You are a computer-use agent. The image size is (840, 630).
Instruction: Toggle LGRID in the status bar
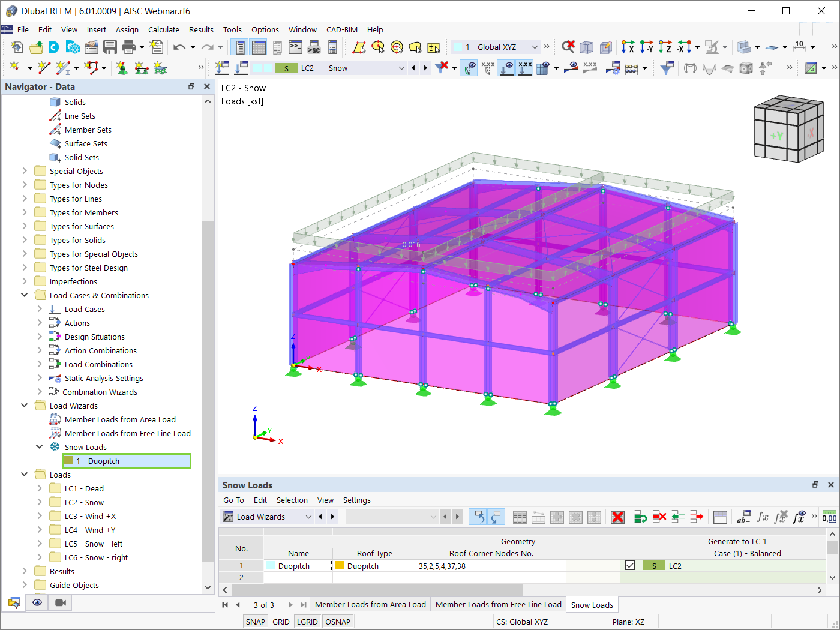click(x=307, y=622)
